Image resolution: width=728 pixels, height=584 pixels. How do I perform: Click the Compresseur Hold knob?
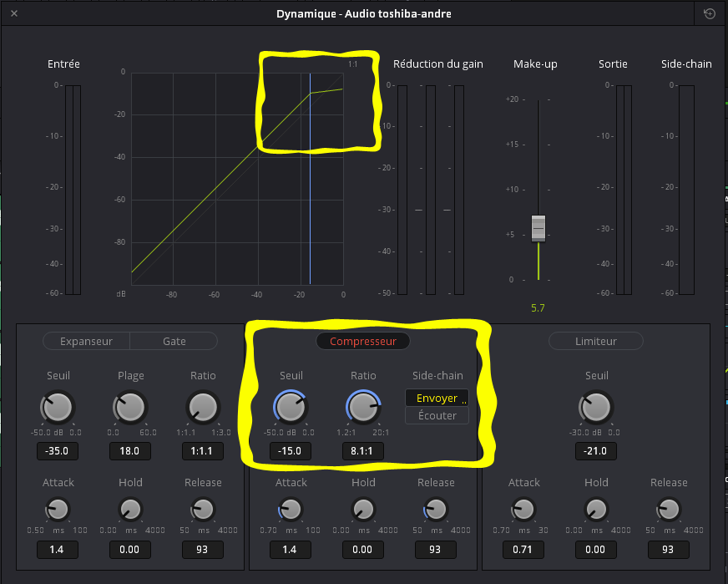point(363,509)
